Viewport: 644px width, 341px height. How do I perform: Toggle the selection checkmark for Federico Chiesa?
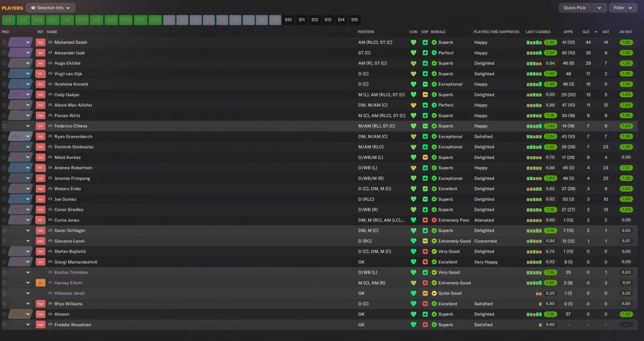point(5,126)
